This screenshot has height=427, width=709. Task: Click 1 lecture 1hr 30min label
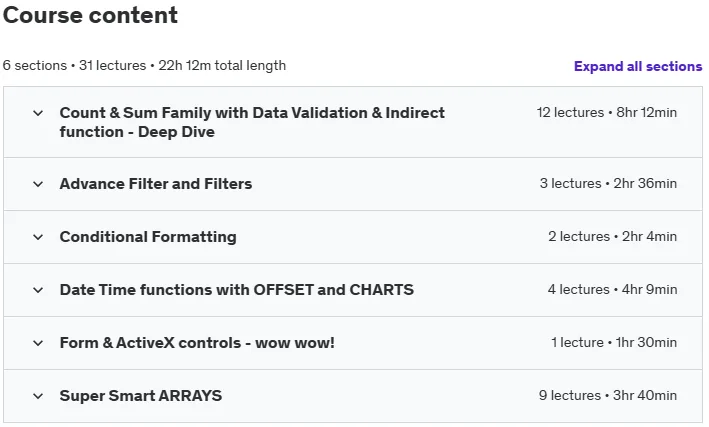pos(614,342)
